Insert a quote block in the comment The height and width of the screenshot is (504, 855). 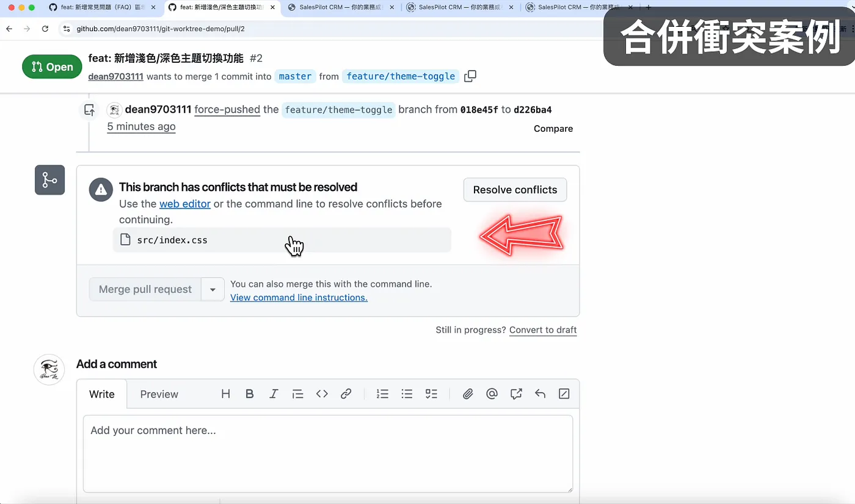pos(297,394)
